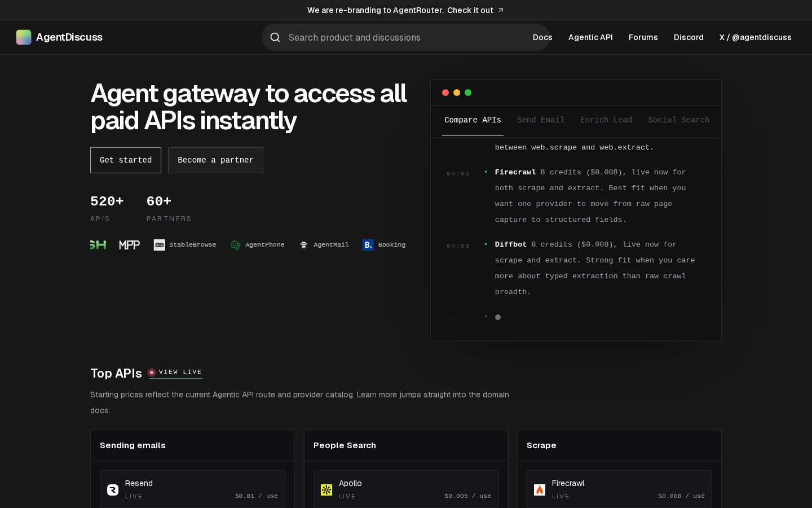
Task: Click the Sending emails category header
Action: 192,445
